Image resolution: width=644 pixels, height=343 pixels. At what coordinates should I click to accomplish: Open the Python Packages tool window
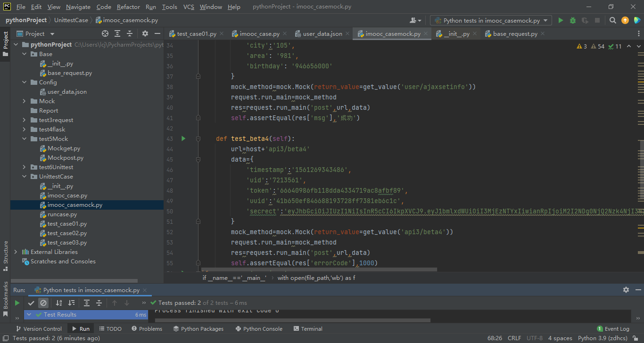tap(198, 329)
